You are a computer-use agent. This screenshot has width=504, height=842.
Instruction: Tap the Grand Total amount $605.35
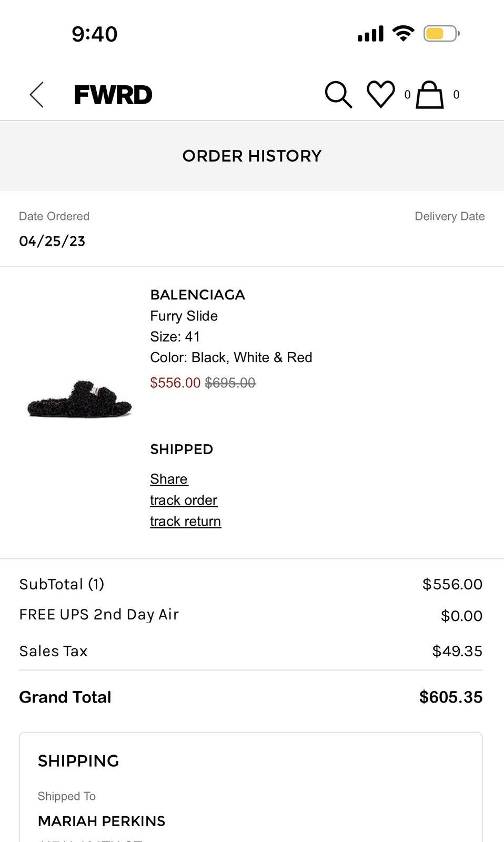tap(450, 697)
